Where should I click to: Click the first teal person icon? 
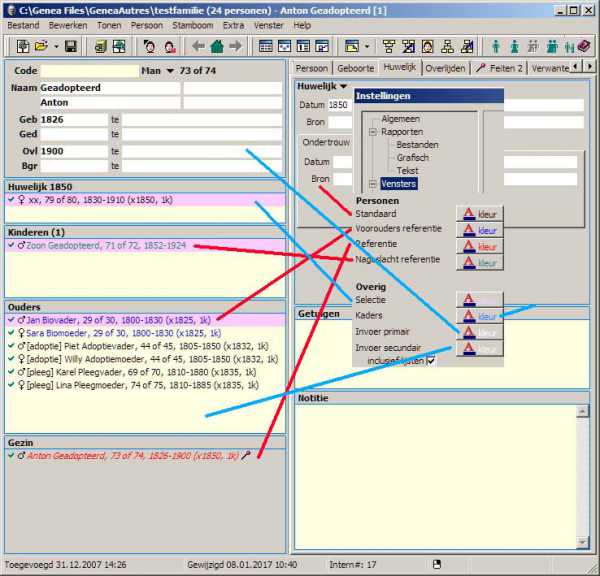click(x=496, y=46)
